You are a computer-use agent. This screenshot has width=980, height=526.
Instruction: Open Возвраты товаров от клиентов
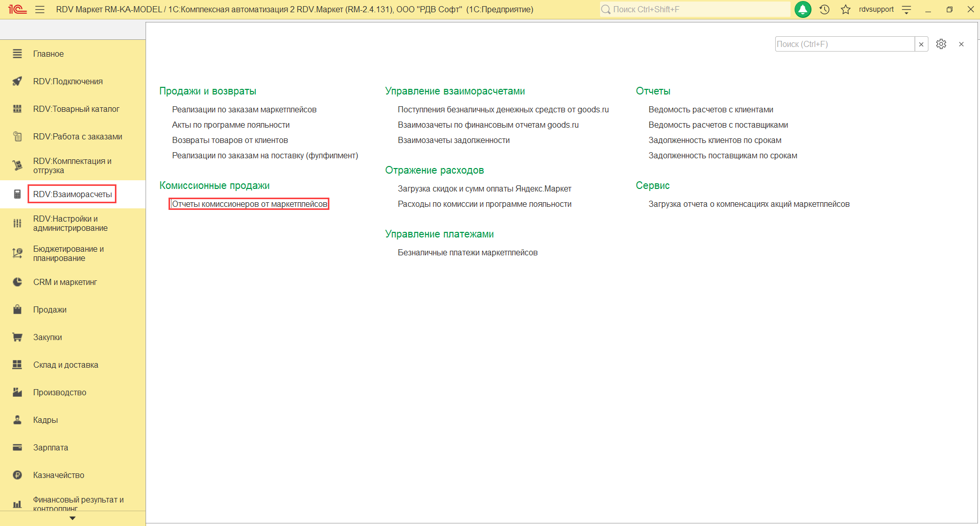[x=230, y=140]
